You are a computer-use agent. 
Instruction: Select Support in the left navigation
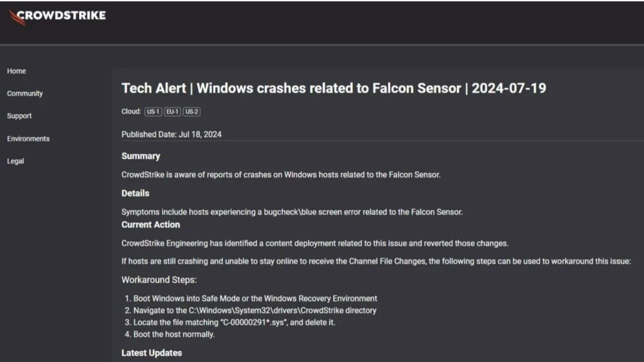19,116
